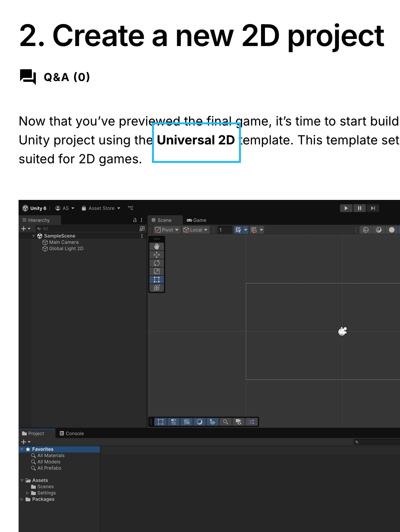Click the solid circle shading icon

[x=392, y=230]
